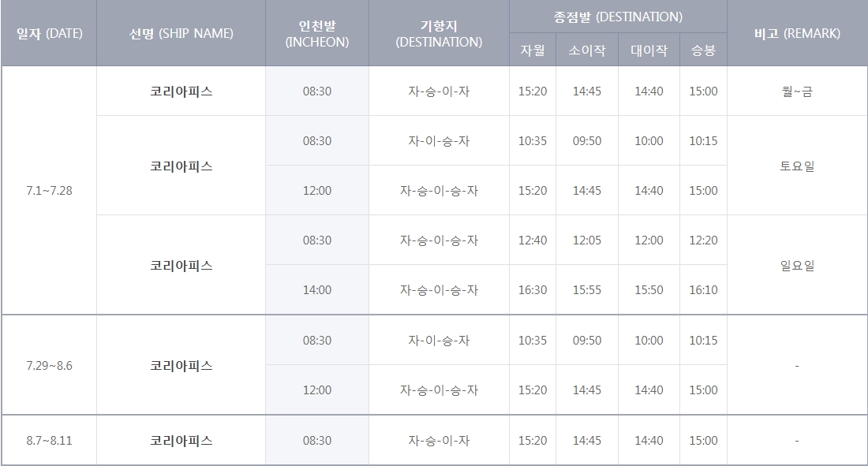Click the 일자 (DATE) column header

point(50,33)
